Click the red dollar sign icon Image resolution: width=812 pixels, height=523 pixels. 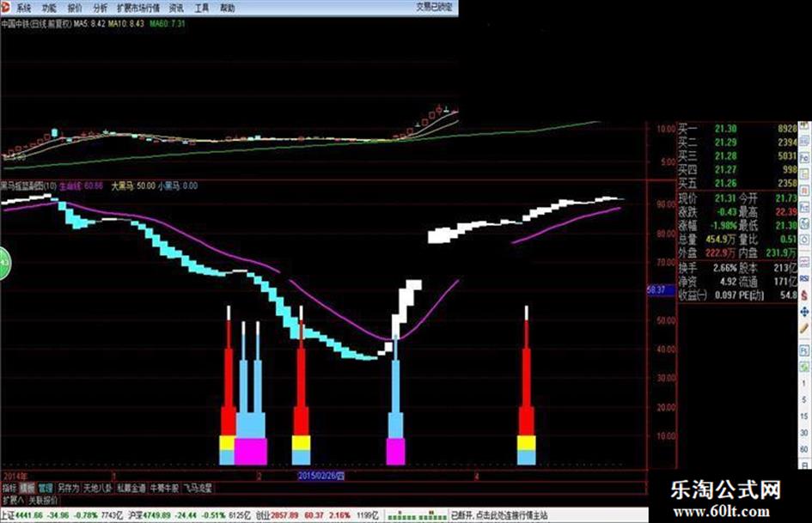[x=805, y=295]
